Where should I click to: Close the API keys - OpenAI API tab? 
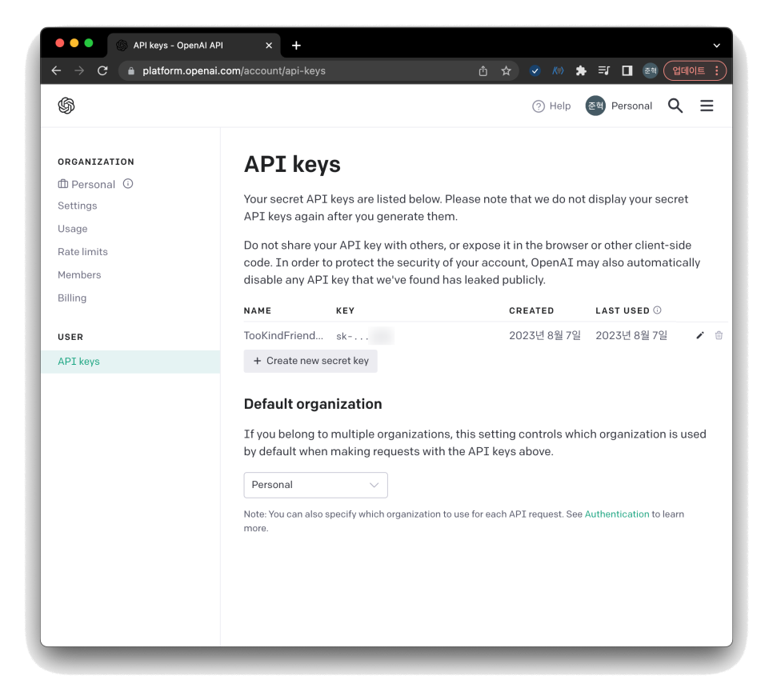[x=269, y=46]
